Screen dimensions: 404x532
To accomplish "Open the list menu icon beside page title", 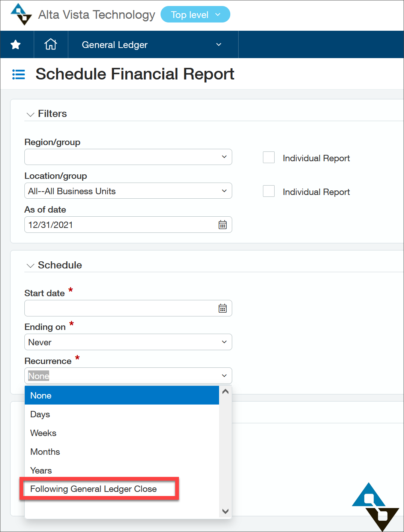I will click(18, 74).
